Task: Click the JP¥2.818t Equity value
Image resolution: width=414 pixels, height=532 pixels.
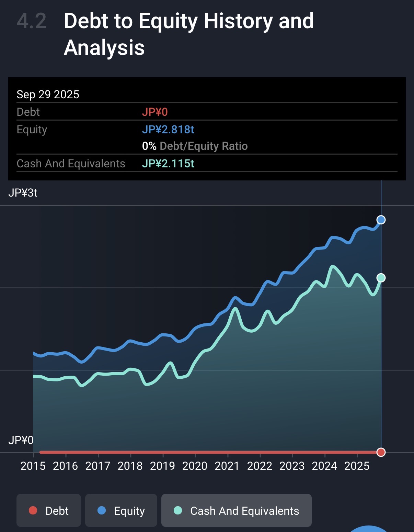Action: tap(168, 130)
